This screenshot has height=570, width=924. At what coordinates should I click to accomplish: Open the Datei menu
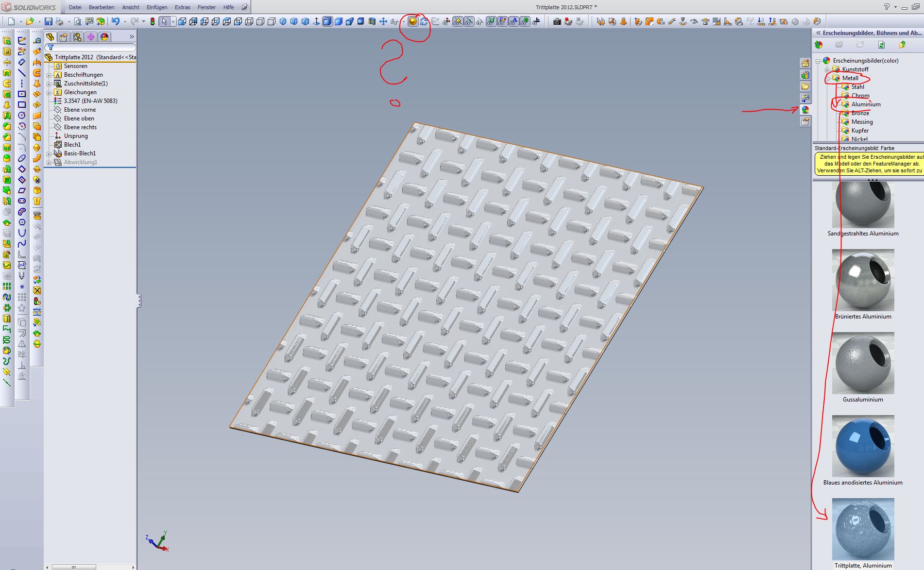tap(75, 7)
